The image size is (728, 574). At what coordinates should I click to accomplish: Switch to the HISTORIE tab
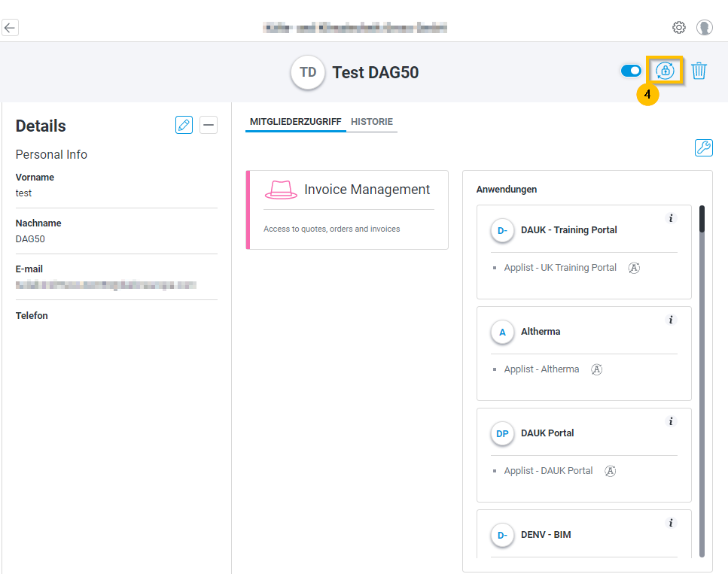pos(372,122)
